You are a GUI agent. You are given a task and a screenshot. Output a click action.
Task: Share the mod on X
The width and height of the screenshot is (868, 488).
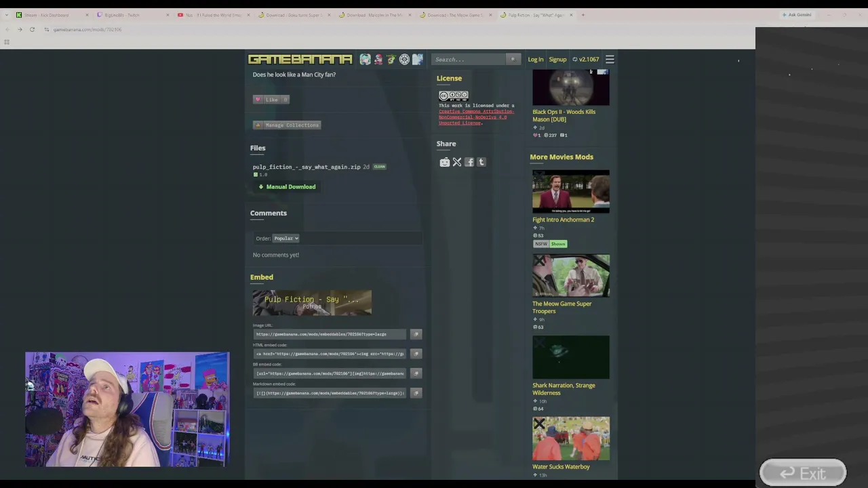[457, 162]
